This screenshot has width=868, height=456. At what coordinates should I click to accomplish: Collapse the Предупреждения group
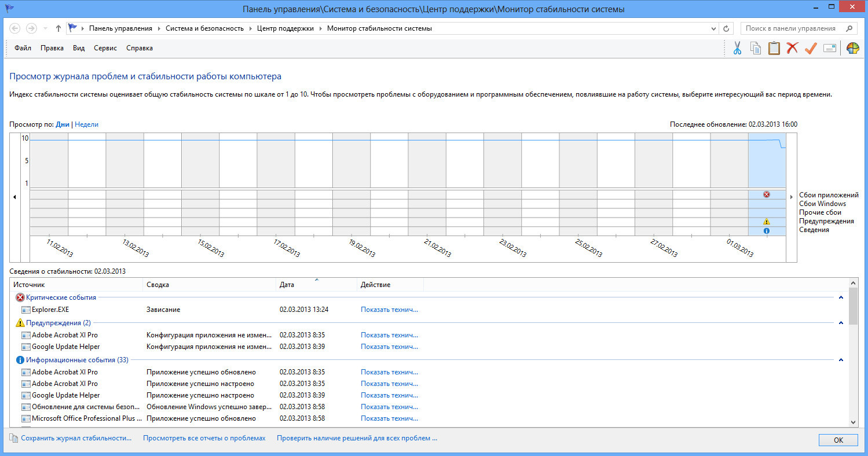(x=841, y=323)
